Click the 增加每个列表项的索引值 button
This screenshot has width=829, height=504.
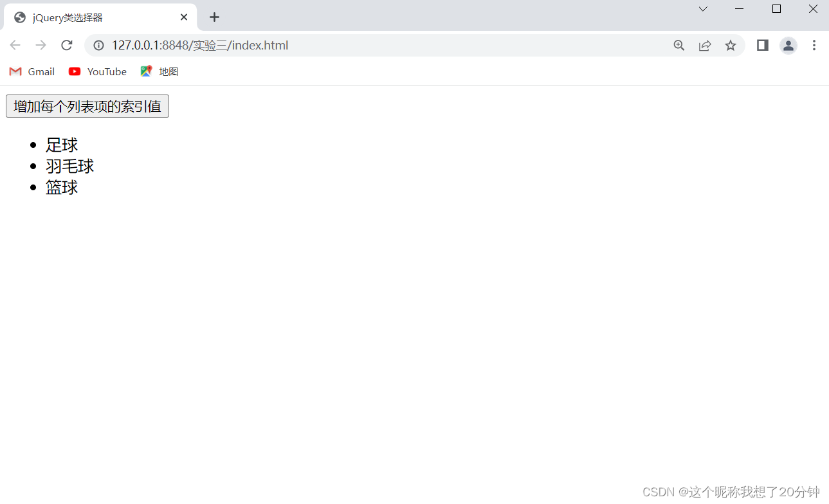click(87, 106)
